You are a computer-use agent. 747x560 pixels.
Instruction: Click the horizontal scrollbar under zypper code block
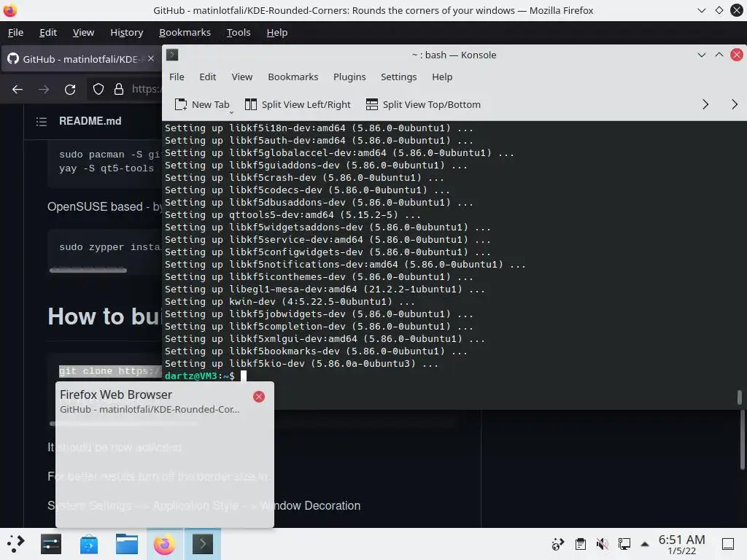coord(88,271)
